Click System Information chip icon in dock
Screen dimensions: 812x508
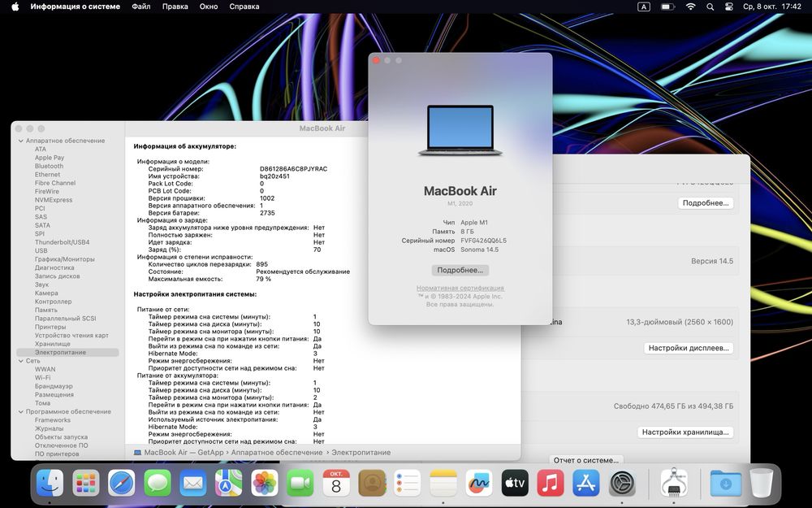click(674, 484)
